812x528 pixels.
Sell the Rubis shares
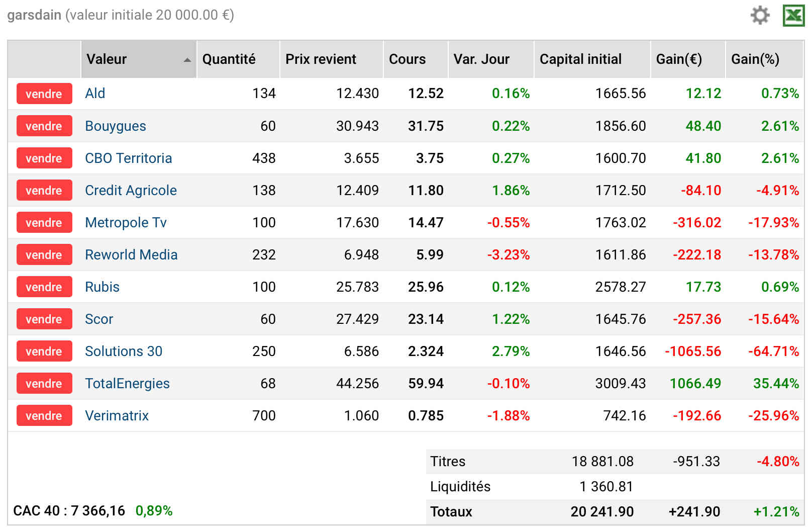click(44, 287)
